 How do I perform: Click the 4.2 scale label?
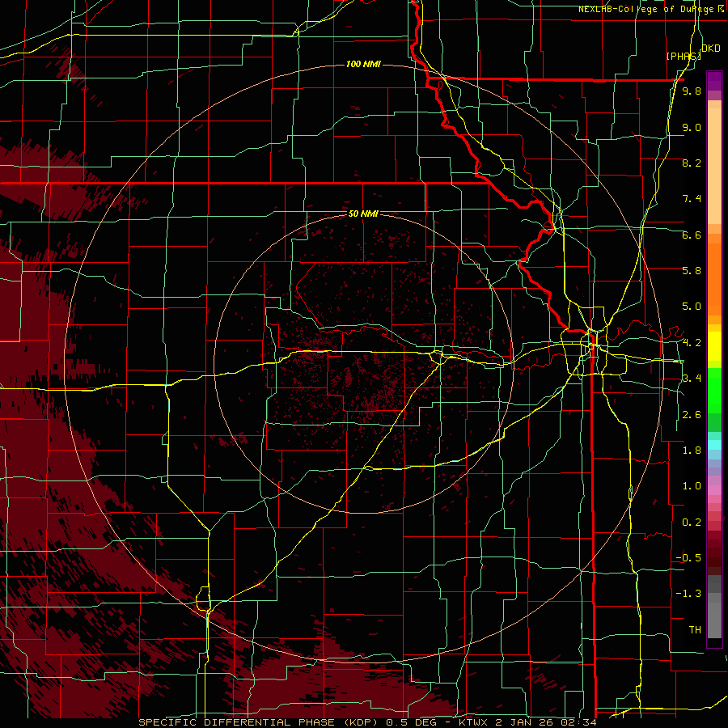[692, 343]
